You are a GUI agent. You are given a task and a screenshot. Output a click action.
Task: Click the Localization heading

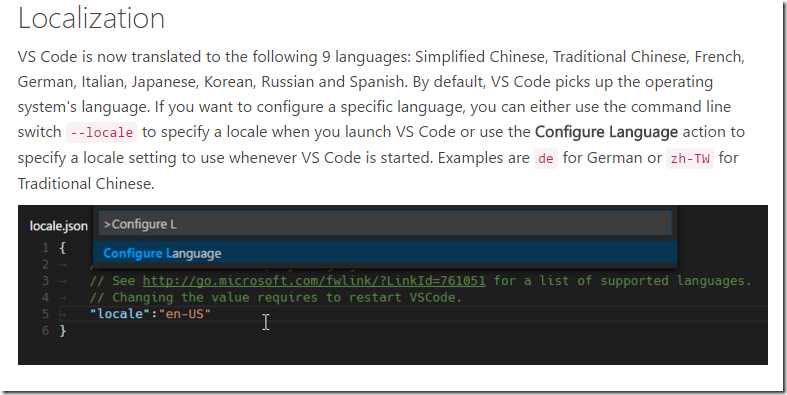[x=91, y=18]
